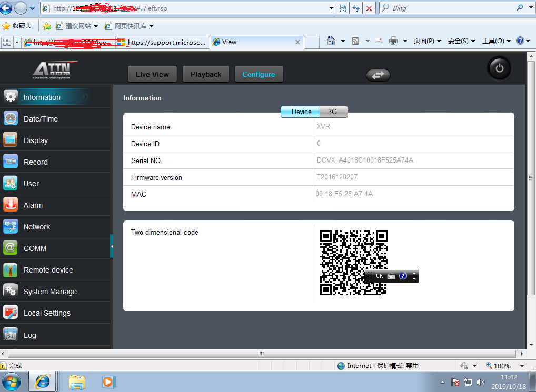Expand the address bar history dropdown

[x=331, y=8]
